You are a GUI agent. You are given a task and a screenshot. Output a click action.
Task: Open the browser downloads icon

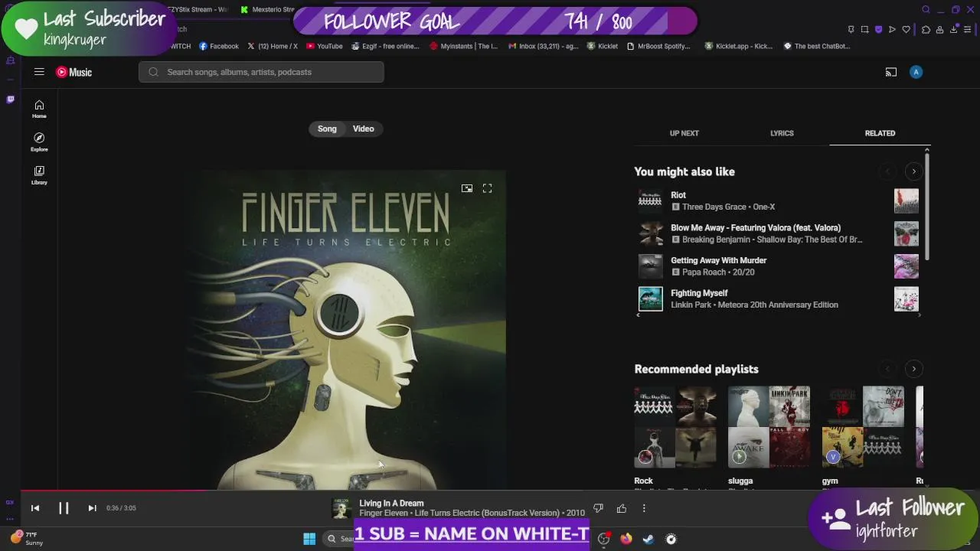954,29
